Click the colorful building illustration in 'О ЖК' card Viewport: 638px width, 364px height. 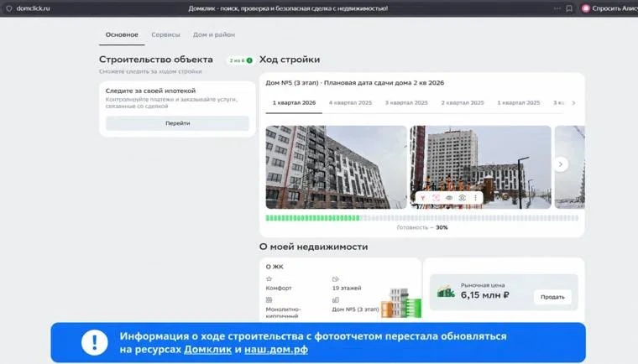[x=400, y=303]
